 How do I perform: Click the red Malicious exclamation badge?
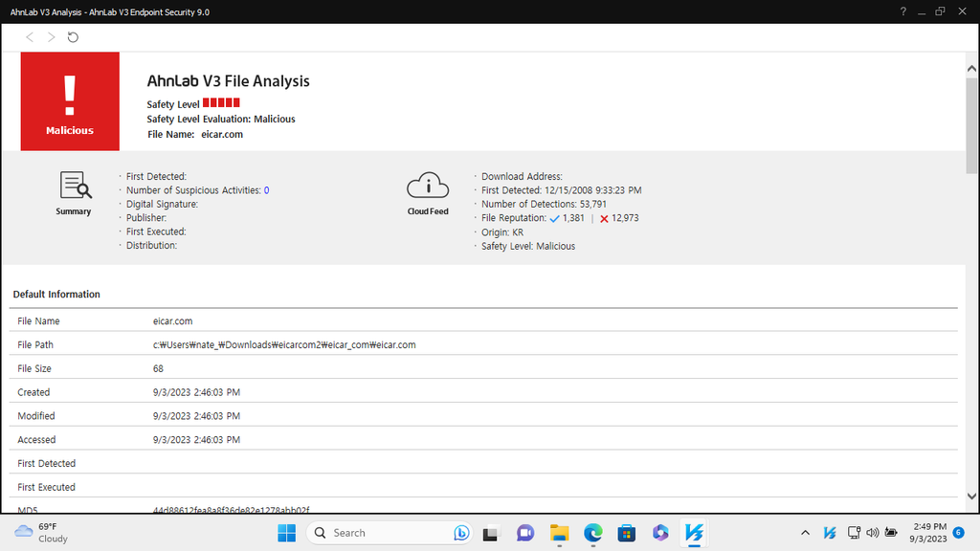pyautogui.click(x=69, y=100)
